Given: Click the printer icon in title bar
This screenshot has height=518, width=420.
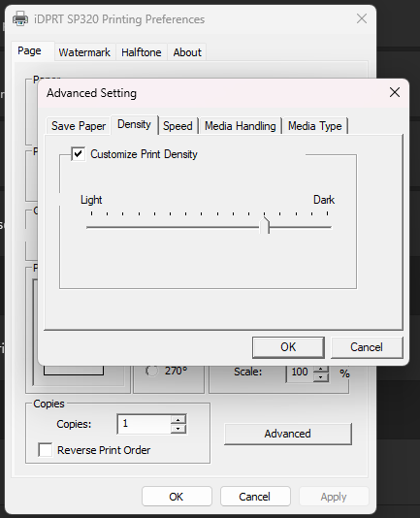Looking at the screenshot, I should (x=20, y=18).
